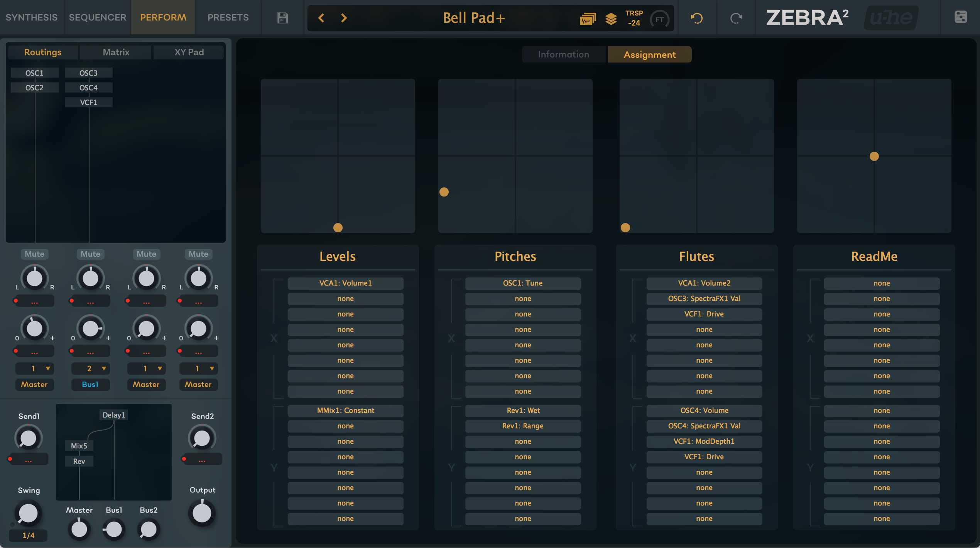Open the OSC4: Volume assignment slot

705,411
